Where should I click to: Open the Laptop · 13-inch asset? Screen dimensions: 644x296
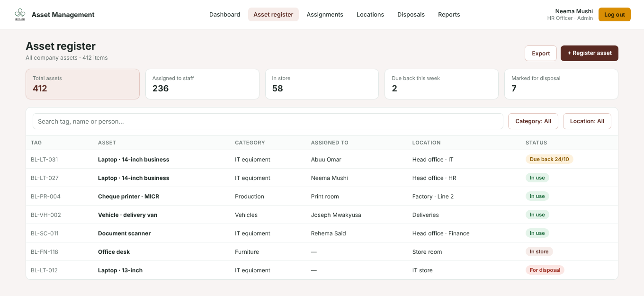click(x=120, y=270)
